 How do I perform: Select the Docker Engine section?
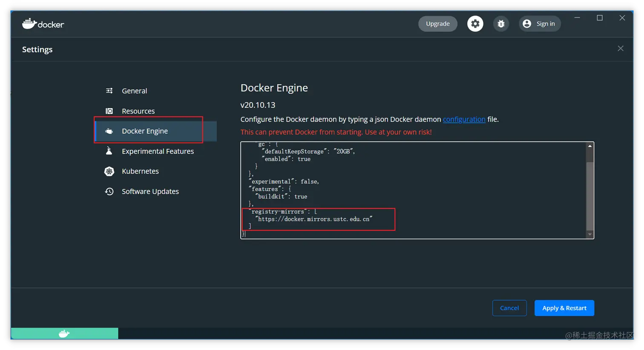point(155,131)
